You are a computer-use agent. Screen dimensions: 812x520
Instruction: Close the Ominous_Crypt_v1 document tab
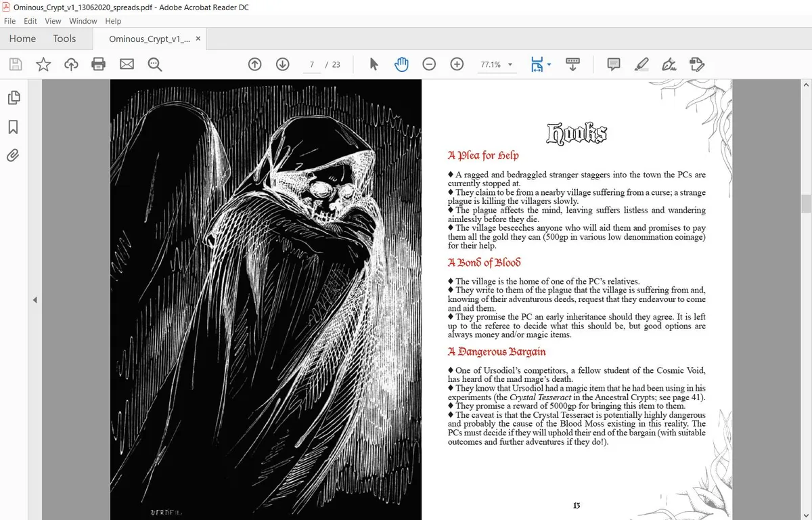pos(198,39)
